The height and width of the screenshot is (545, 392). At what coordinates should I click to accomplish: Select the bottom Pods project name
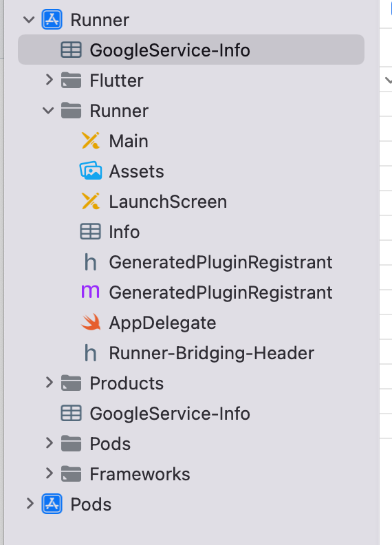(x=91, y=504)
